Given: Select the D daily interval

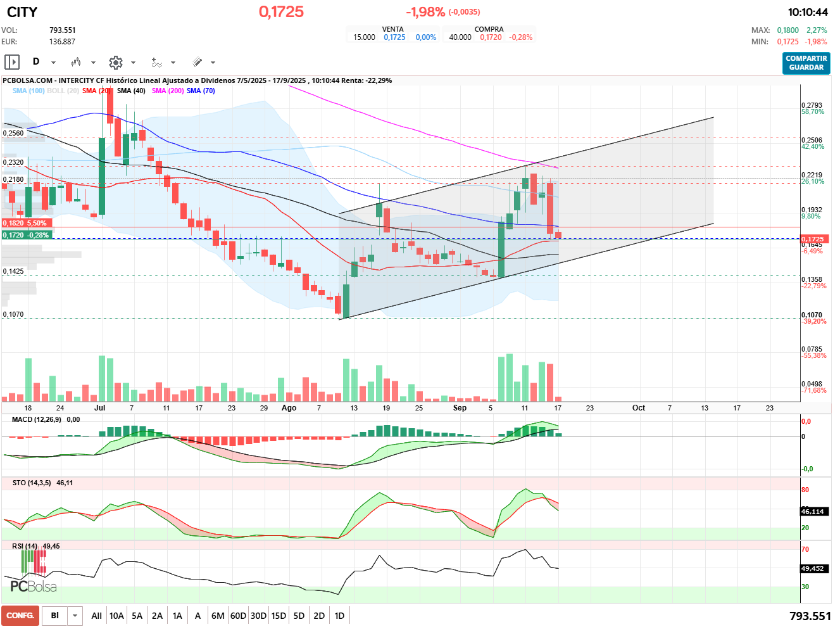Looking at the screenshot, I should [36, 61].
